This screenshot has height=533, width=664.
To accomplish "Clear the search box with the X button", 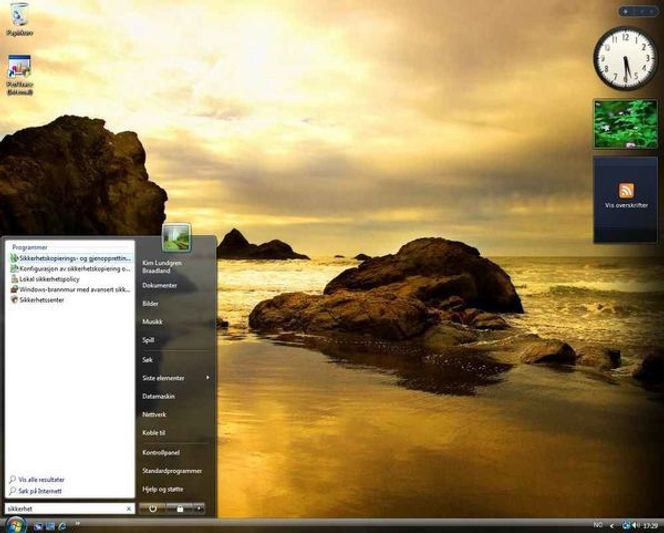I will tap(129, 508).
